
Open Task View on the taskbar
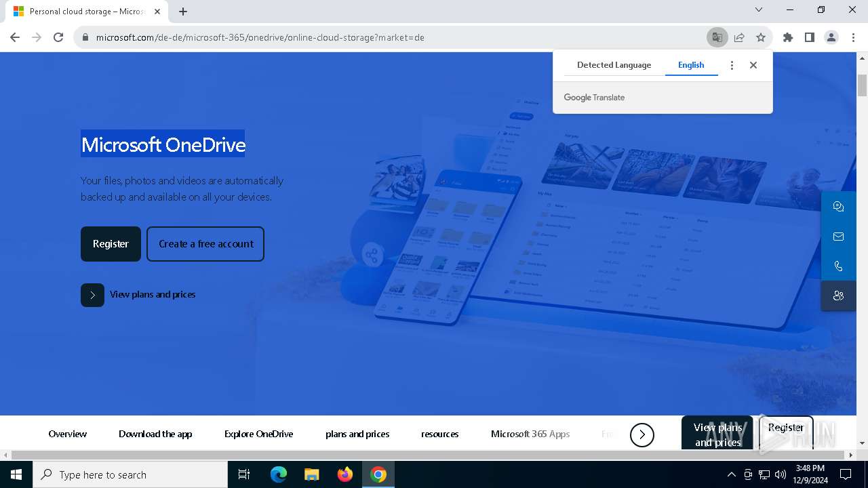click(x=244, y=474)
